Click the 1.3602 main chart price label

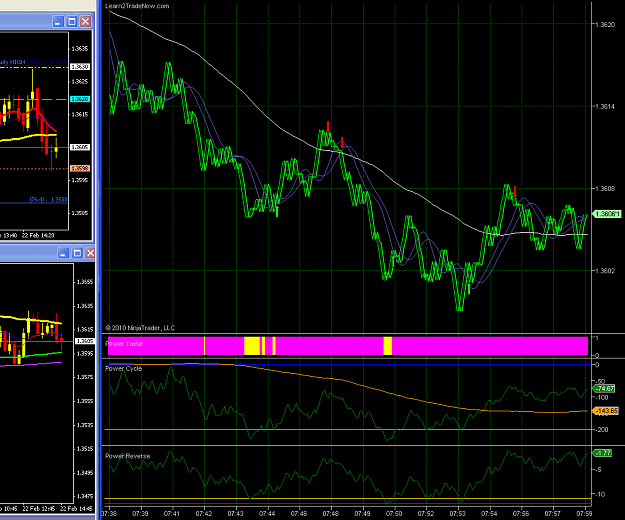click(x=605, y=271)
